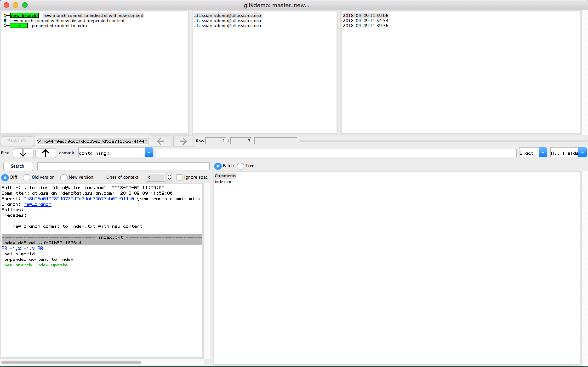Click the navigate previous commit arrow icon
This screenshot has width=588, height=367.
161,141
